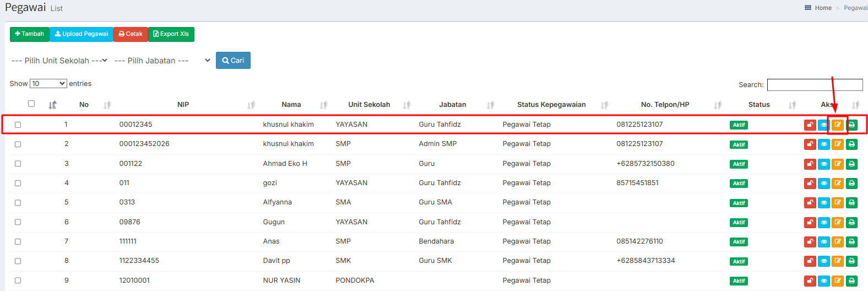Tick the Gugun row checkbox
868x291 pixels.
click(x=18, y=222)
